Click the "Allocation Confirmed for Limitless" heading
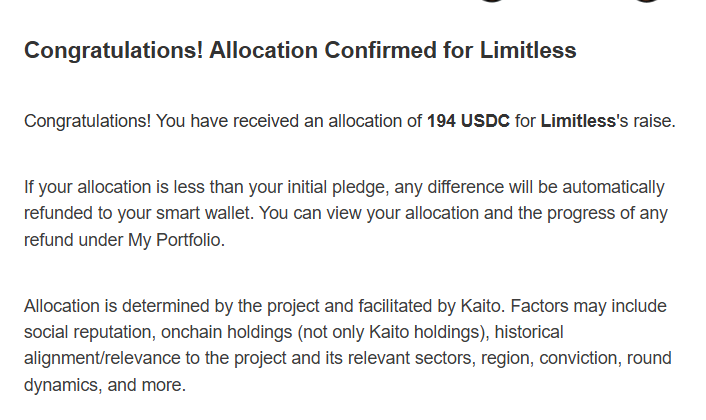The width and height of the screenshot is (706, 420). pos(300,51)
